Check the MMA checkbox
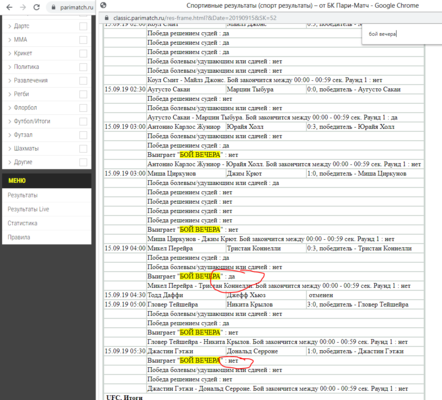 click(83, 40)
